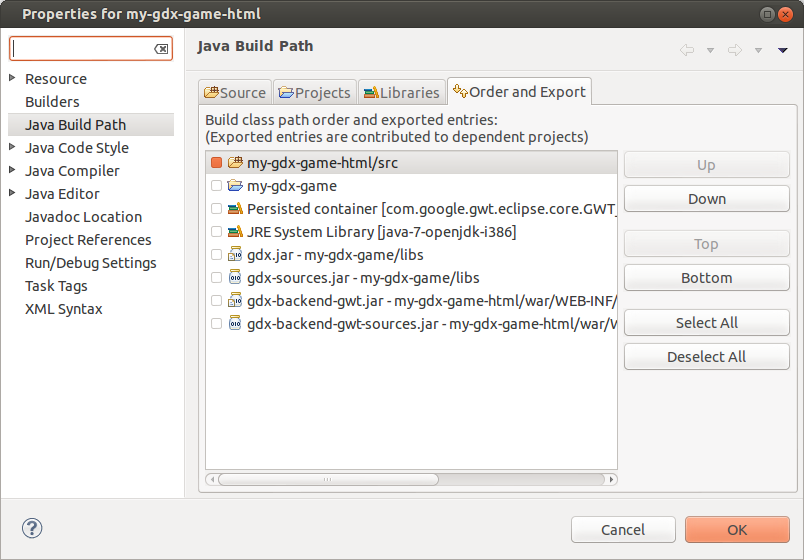Click the JRE System Library books icon
Image resolution: width=804 pixels, height=560 pixels.
click(x=235, y=232)
